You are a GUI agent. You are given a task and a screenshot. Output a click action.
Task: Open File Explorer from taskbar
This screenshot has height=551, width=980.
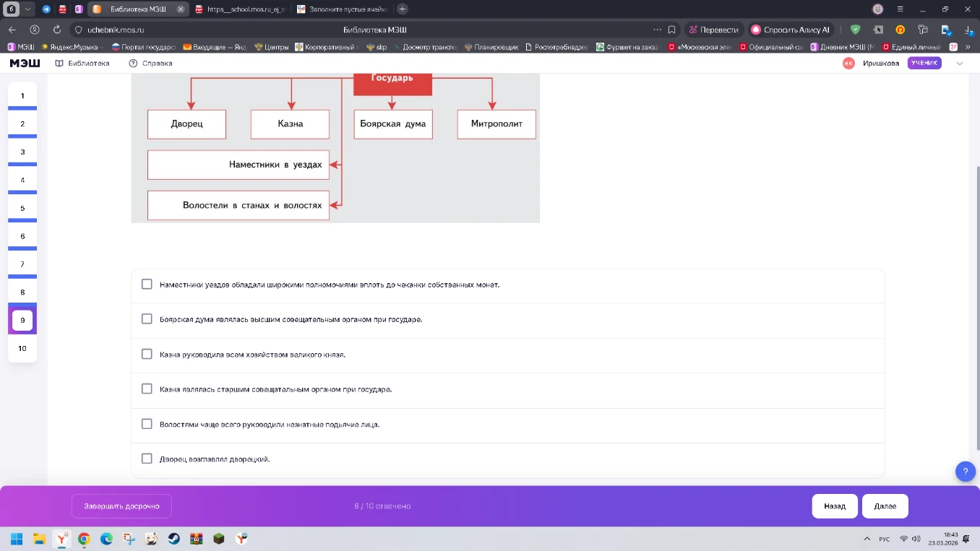pyautogui.click(x=39, y=539)
